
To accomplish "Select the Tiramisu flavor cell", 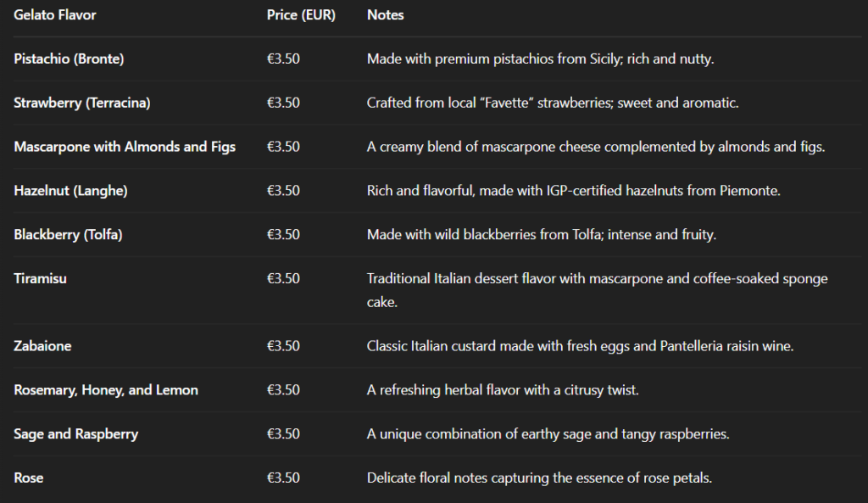I will 40,279.
